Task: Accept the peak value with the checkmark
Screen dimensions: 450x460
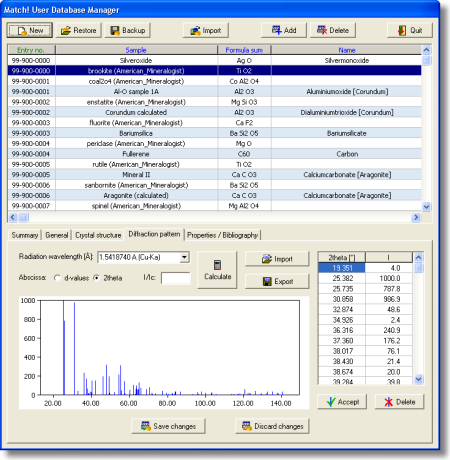Action: [342, 402]
